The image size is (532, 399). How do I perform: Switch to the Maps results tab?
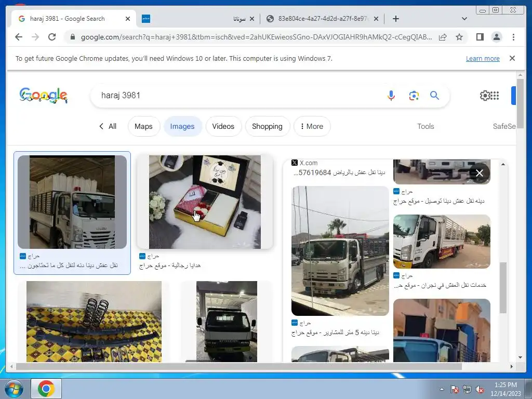pyautogui.click(x=143, y=126)
